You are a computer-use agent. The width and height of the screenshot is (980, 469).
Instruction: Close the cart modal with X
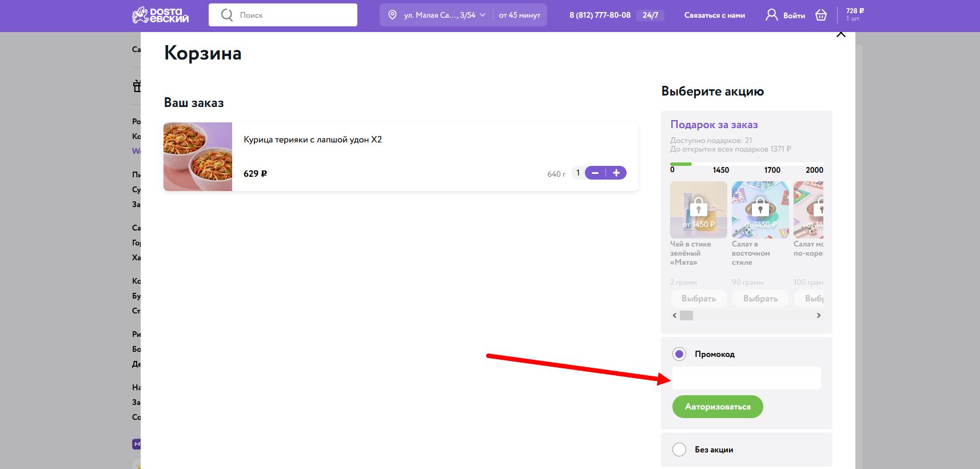(x=840, y=34)
